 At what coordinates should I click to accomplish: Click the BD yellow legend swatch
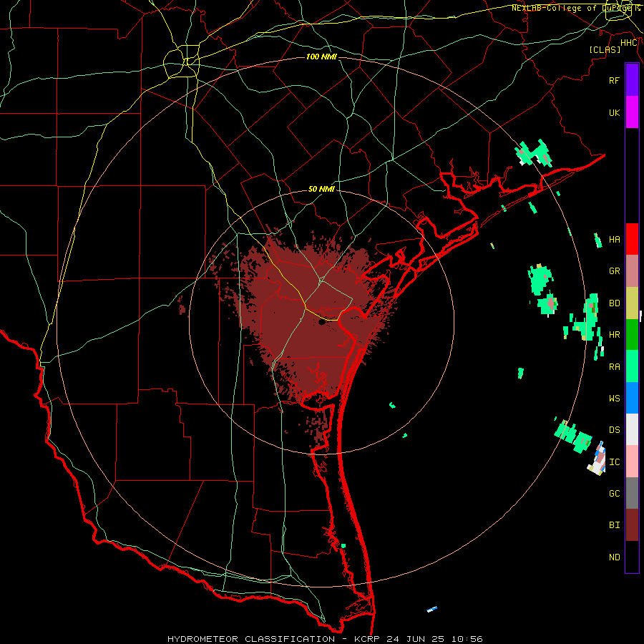[x=632, y=303]
